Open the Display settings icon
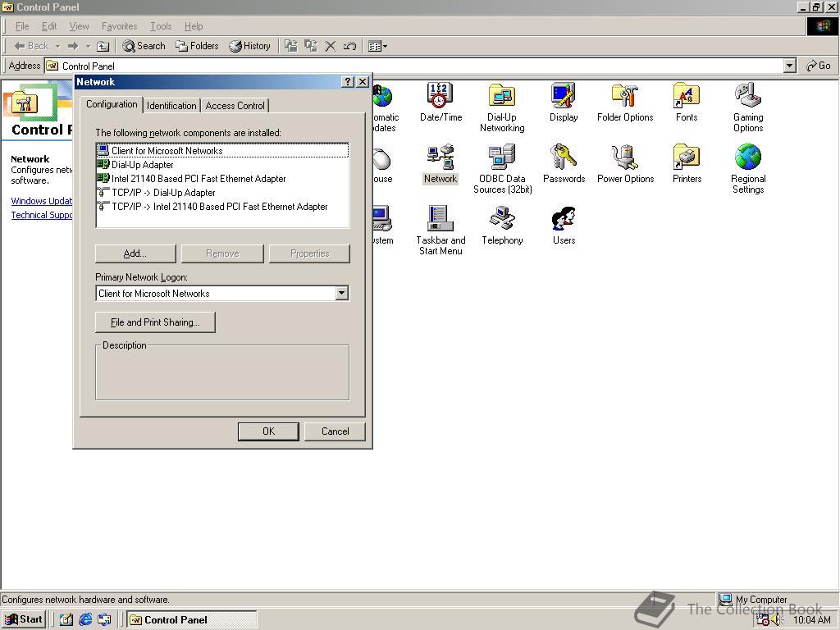Viewport: 840px width, 630px height. point(564,103)
